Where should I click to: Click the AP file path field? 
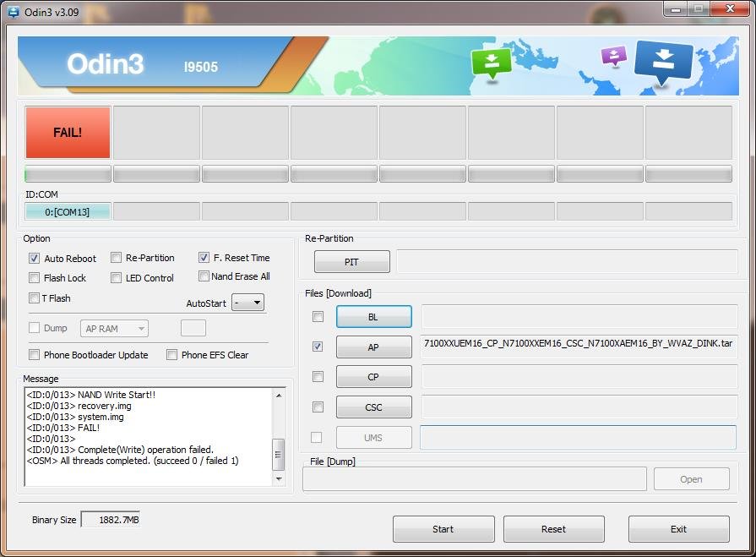click(579, 347)
